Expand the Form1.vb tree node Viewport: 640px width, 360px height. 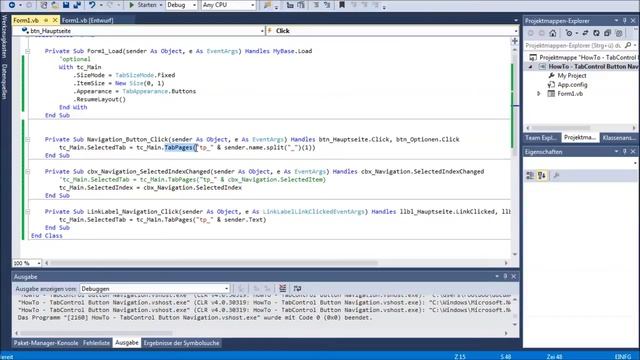[538, 93]
